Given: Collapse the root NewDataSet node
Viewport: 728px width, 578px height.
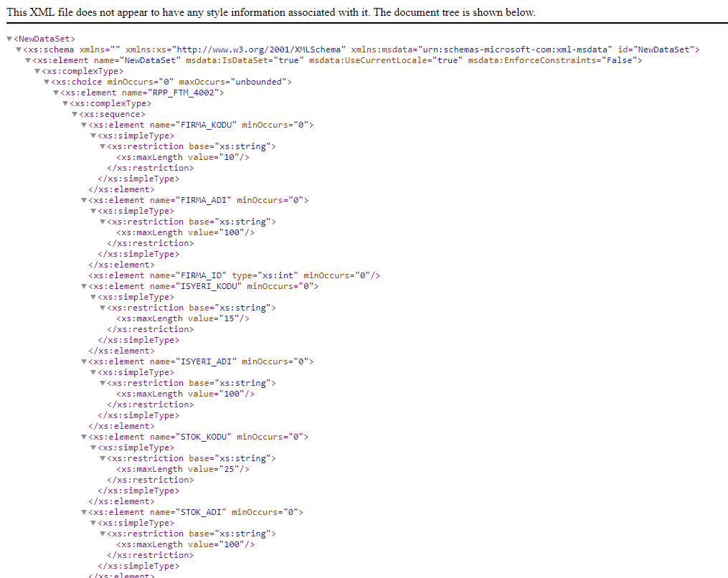Looking at the screenshot, I should pyautogui.click(x=9, y=39).
